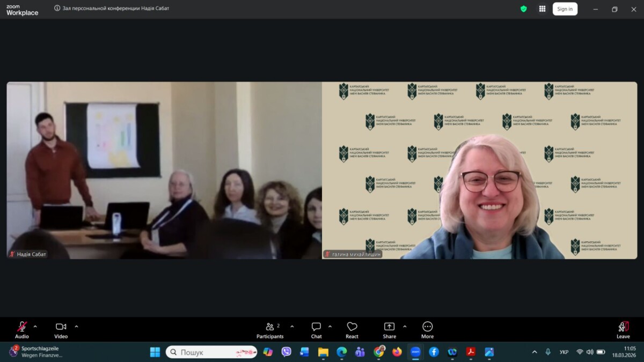The height and width of the screenshot is (362, 644).
Task: Open Firefox from the taskbar
Action: point(397,352)
